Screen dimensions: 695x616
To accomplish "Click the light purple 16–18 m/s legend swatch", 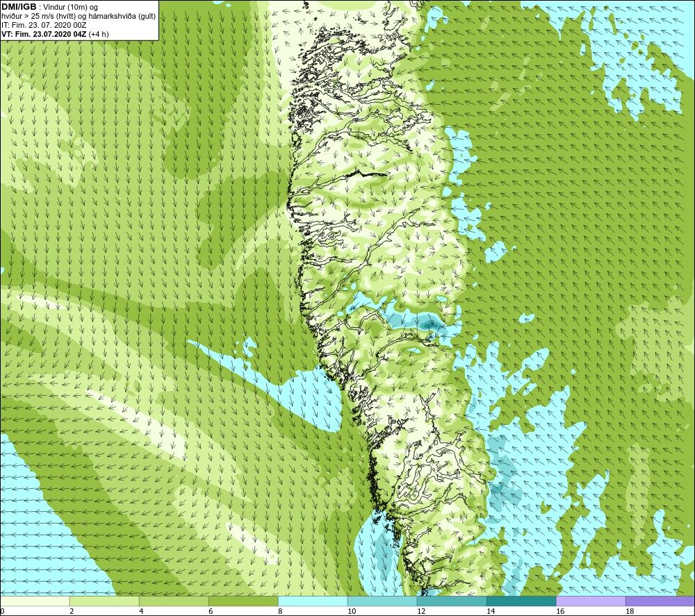I will 591,601.
